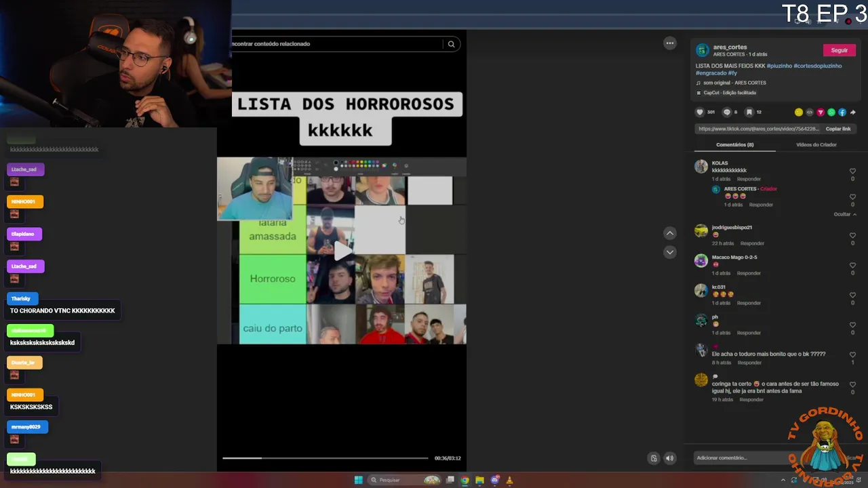868x488 pixels.
Task: Share via the pink send-to-friends icon
Action: (x=821, y=112)
